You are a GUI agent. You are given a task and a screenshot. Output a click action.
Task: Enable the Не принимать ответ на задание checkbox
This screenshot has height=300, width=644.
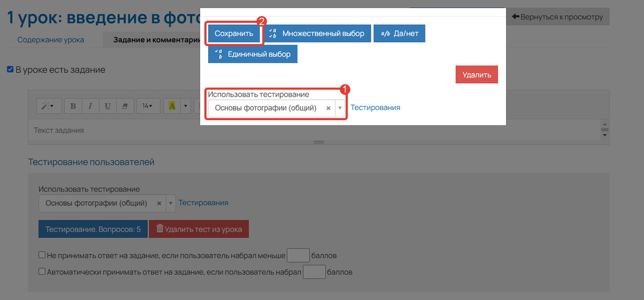pos(42,255)
